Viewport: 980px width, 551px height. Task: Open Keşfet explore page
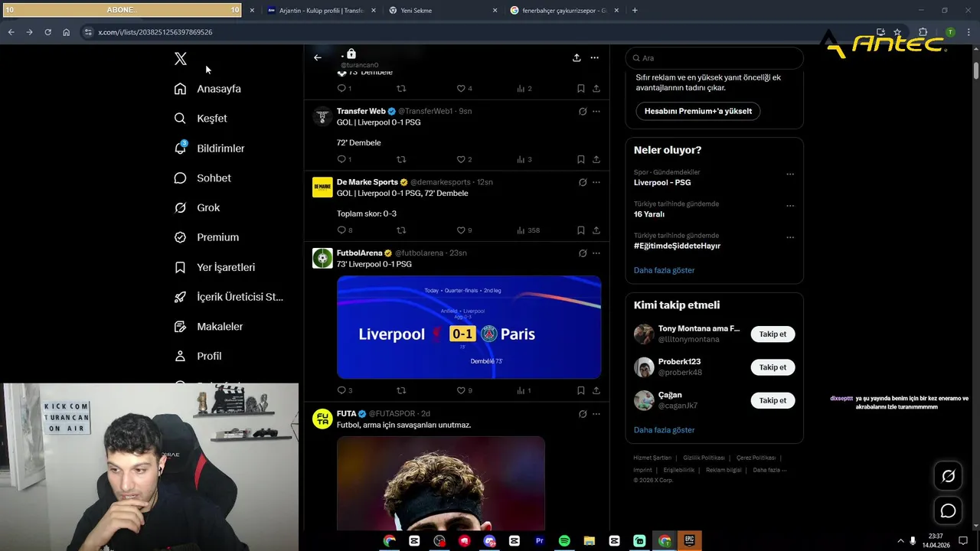click(x=201, y=119)
